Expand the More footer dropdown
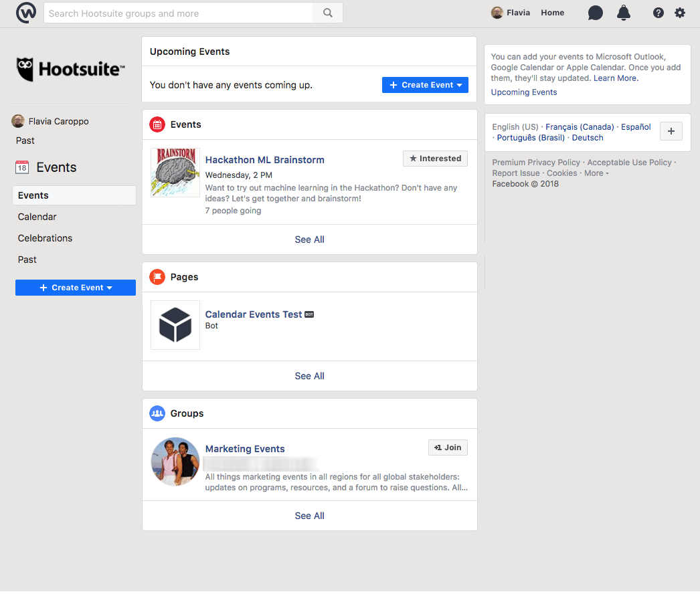This screenshot has width=700, height=594. (x=596, y=173)
